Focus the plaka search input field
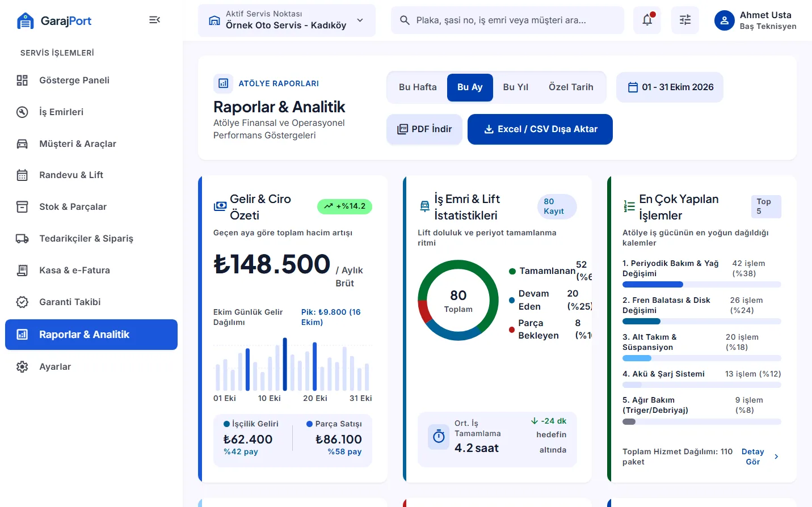This screenshot has height=507, width=812. click(508, 20)
